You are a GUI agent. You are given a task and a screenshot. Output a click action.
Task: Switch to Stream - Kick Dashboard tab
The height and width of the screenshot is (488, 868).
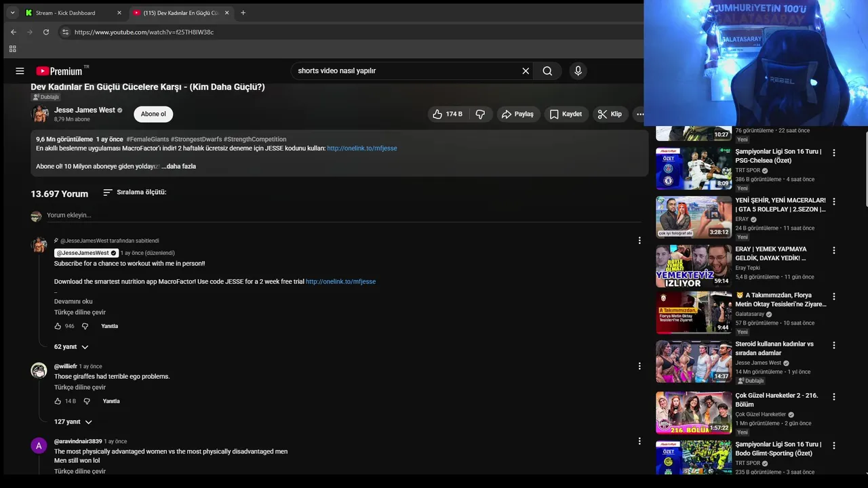73,13
